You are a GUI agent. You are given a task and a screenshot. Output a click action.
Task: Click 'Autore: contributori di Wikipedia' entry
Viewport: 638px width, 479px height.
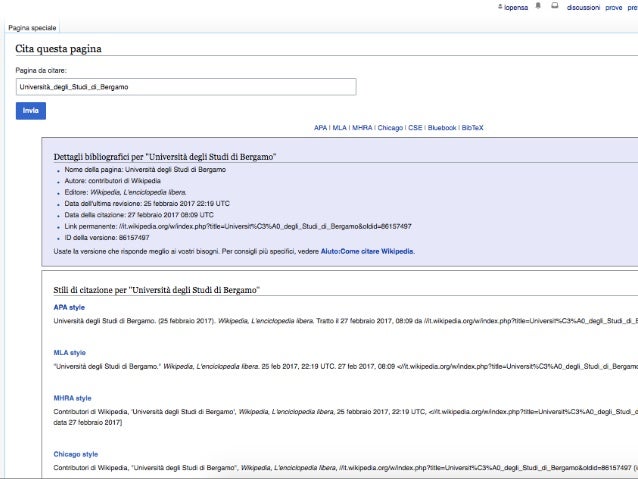(112, 181)
